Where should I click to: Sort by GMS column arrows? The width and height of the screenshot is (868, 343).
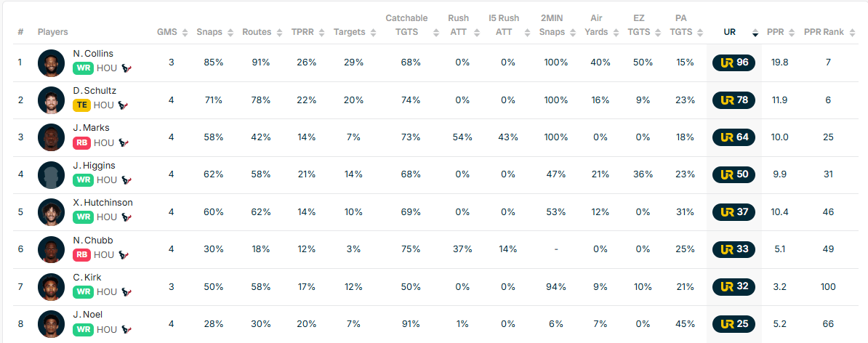(x=184, y=33)
